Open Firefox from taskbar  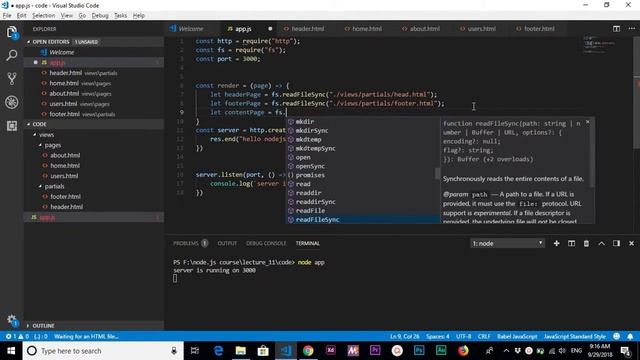[x=463, y=351]
